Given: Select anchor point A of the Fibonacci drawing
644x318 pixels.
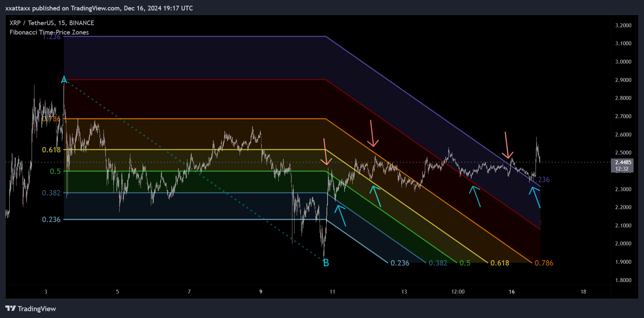Looking at the screenshot, I should coord(64,80).
